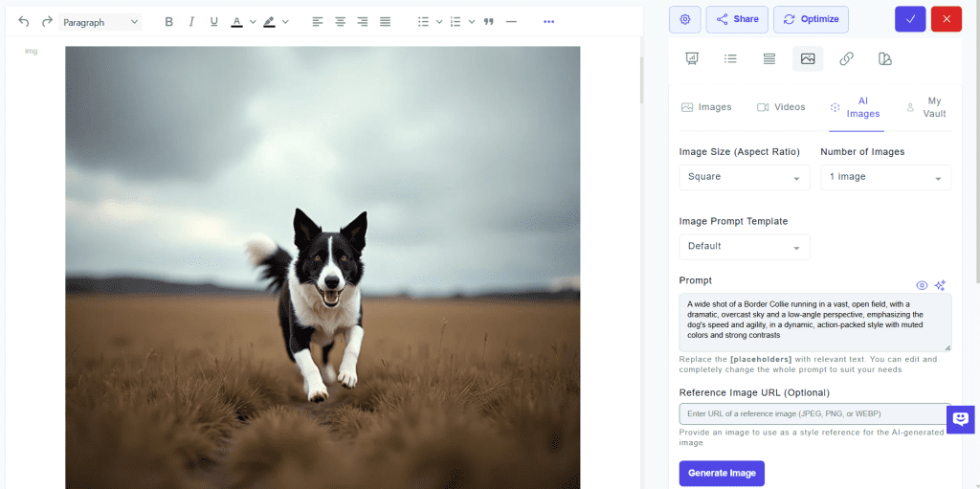Click the AI sparkle enhance prompt icon
Screen dimensions: 980x489
click(x=940, y=285)
